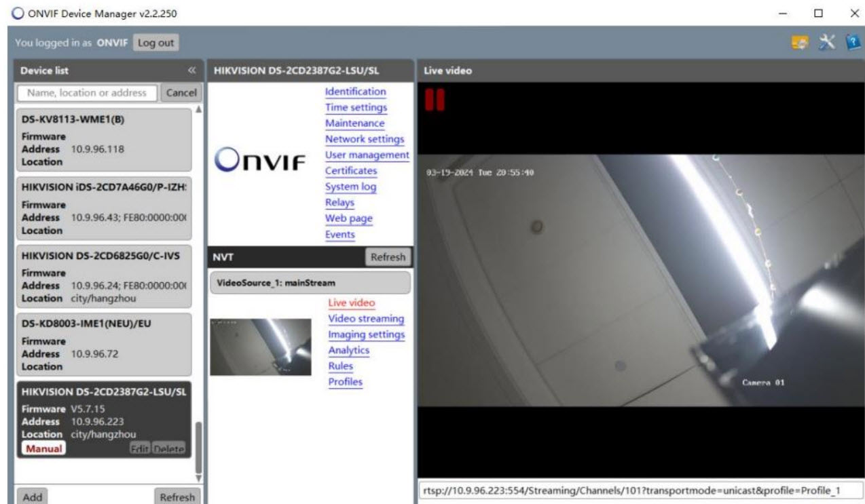Viewport: 865px width, 504px height.
Task: Go to Imaging settings
Action: [366, 334]
